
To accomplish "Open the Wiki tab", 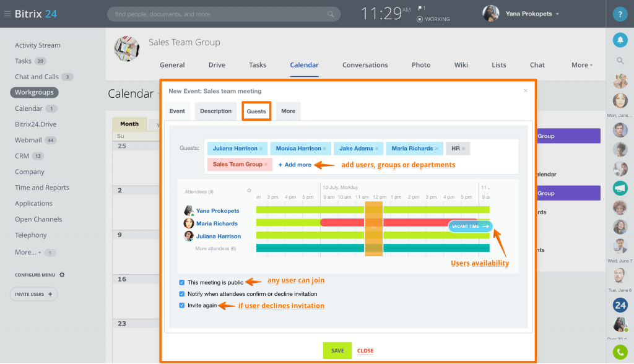I will (461, 65).
